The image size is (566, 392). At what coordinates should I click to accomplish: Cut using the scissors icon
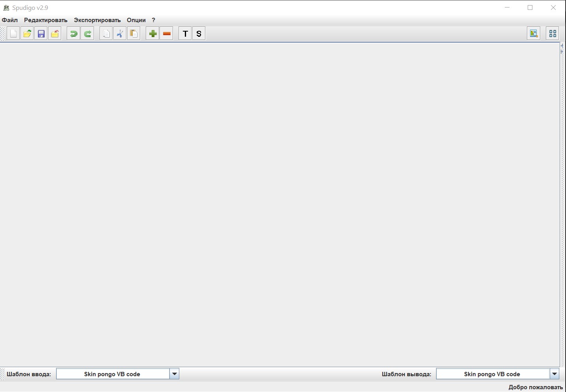(120, 34)
